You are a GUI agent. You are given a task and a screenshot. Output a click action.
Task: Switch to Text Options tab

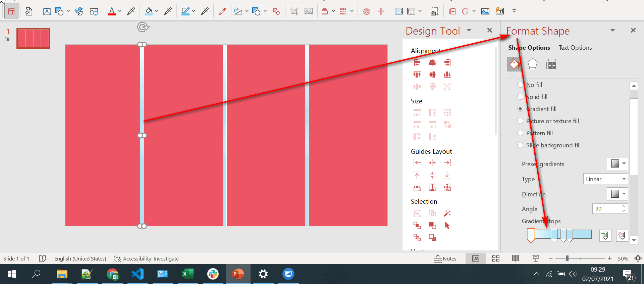click(575, 48)
